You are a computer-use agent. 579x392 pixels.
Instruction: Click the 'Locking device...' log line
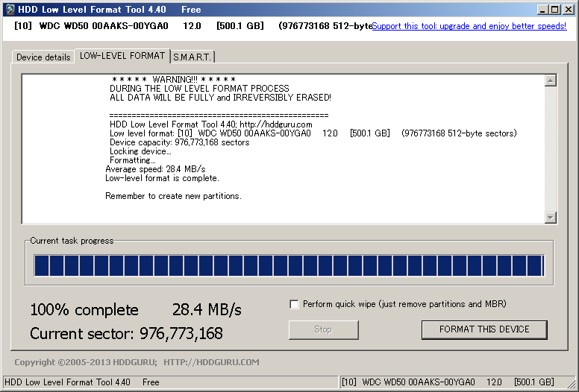[x=140, y=151]
